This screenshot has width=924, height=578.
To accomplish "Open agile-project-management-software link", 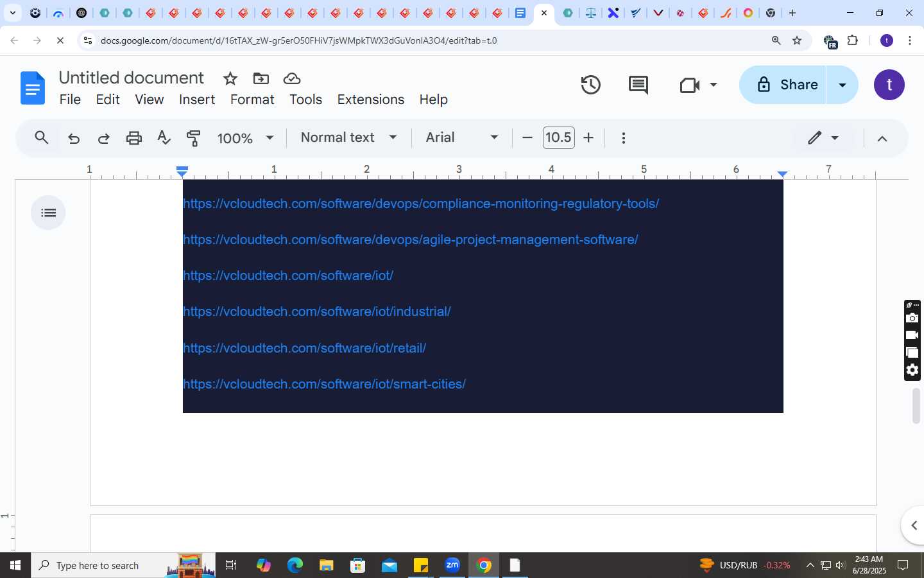I will (x=411, y=240).
